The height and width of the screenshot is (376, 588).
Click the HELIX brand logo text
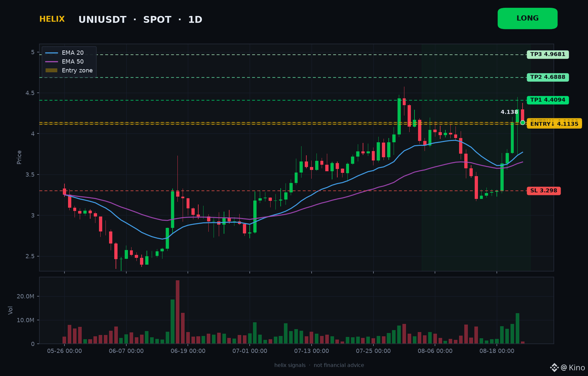click(x=52, y=19)
